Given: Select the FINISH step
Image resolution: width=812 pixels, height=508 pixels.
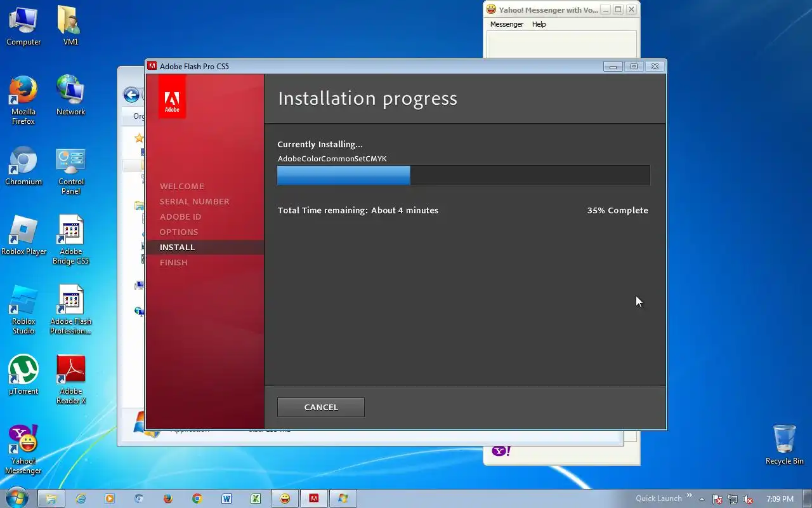Looking at the screenshot, I should click(x=174, y=262).
